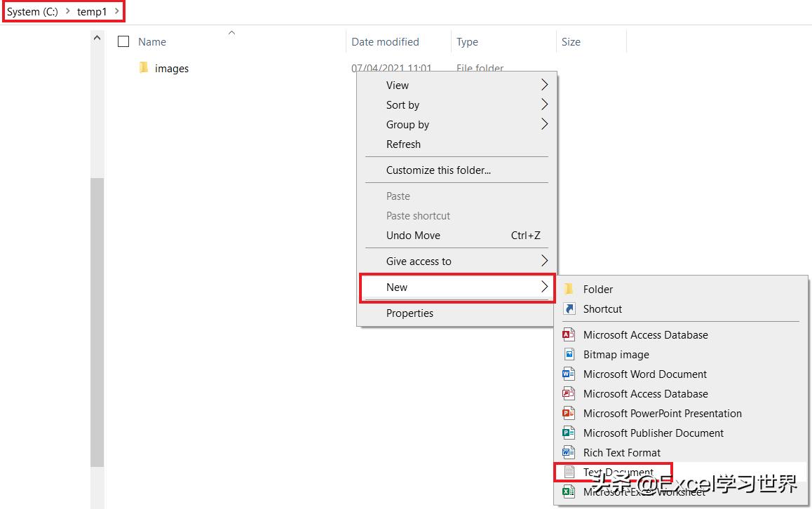The height and width of the screenshot is (509, 812).
Task: Click Customize this folder... menu entry
Action: pos(438,170)
